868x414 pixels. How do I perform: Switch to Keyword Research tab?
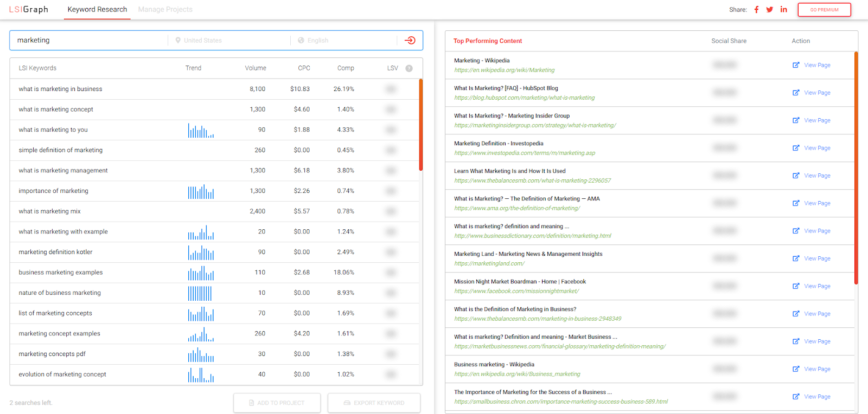coord(97,10)
